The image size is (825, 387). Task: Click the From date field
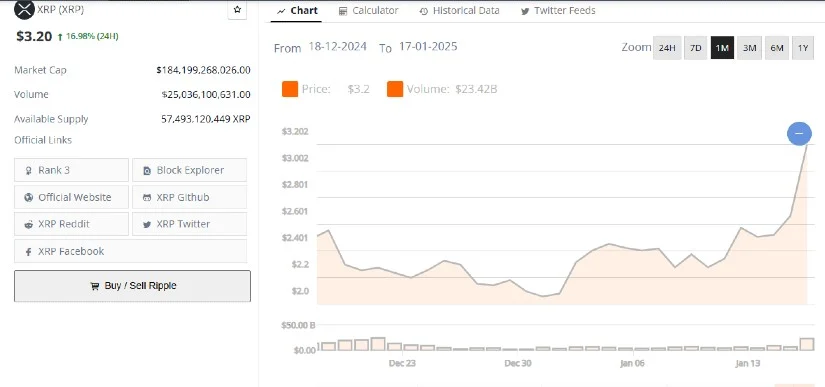click(337, 46)
